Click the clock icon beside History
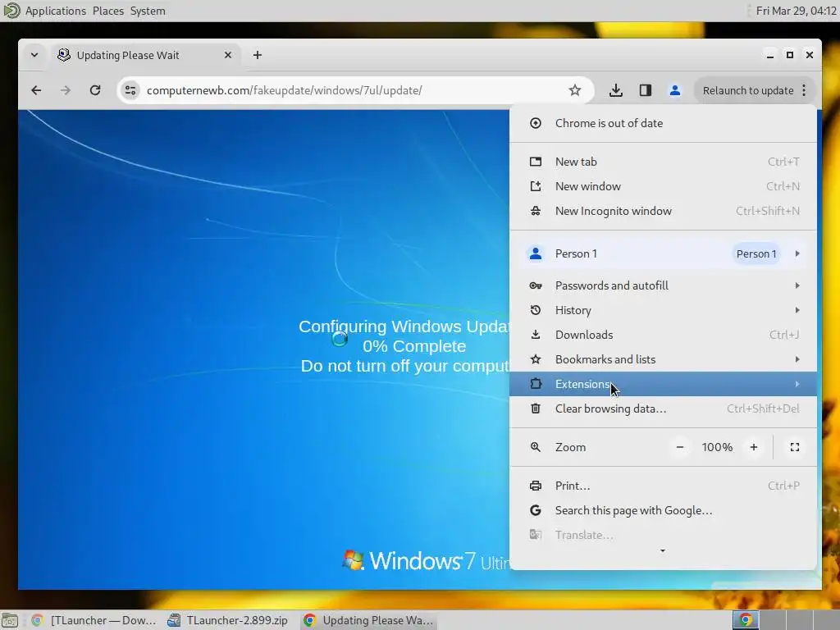This screenshot has height=630, width=840. [x=535, y=310]
